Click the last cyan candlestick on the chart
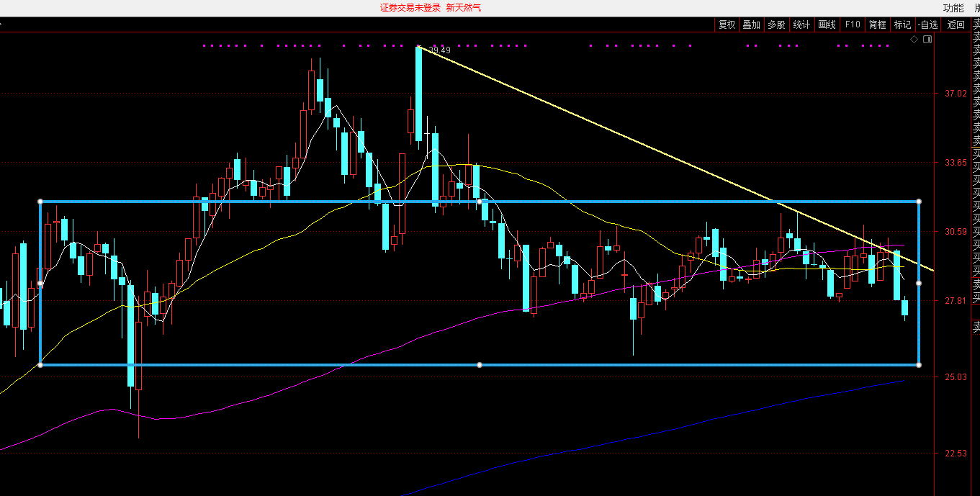Viewport: 980px width, 496px height. tap(905, 307)
